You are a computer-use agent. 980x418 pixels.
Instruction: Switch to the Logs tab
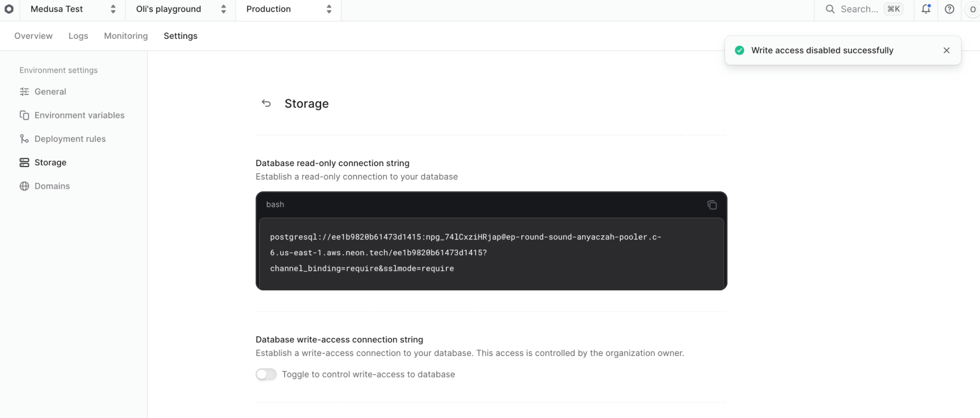click(x=78, y=36)
